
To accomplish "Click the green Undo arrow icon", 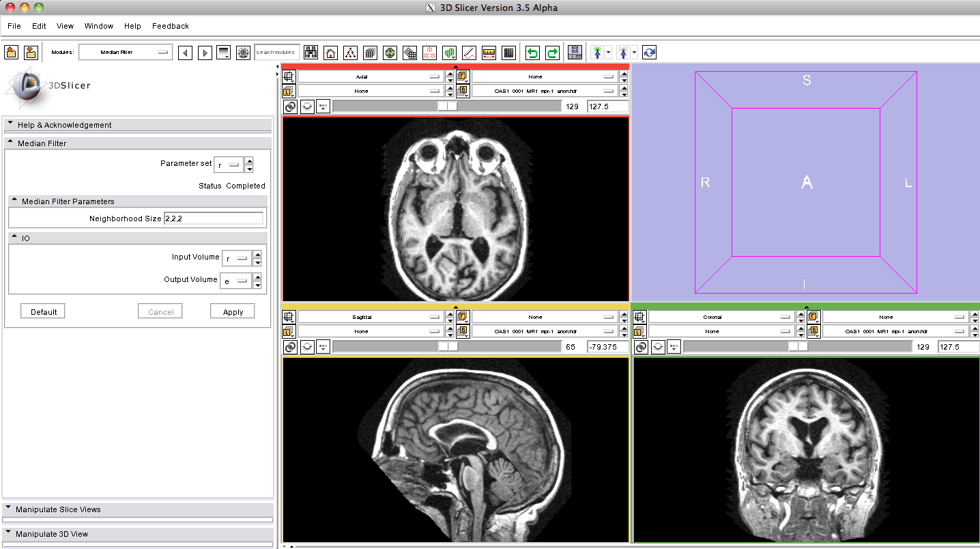I will click(x=532, y=53).
